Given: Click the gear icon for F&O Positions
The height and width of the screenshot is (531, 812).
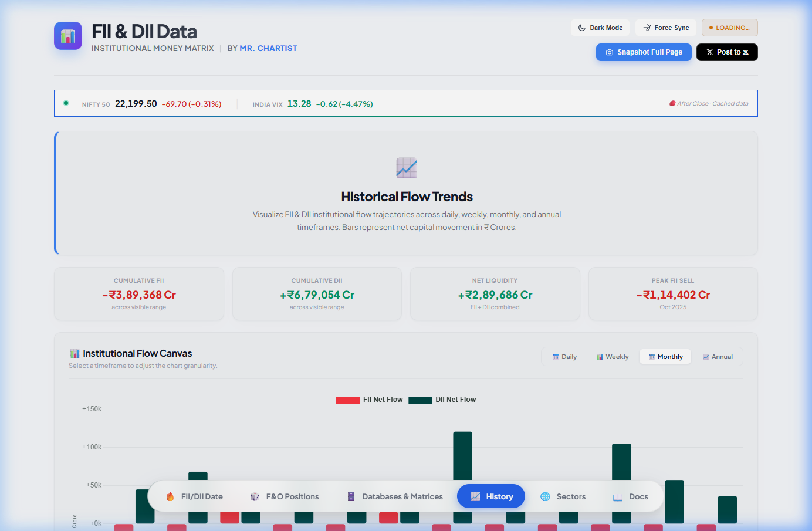Looking at the screenshot, I should pyautogui.click(x=255, y=496).
